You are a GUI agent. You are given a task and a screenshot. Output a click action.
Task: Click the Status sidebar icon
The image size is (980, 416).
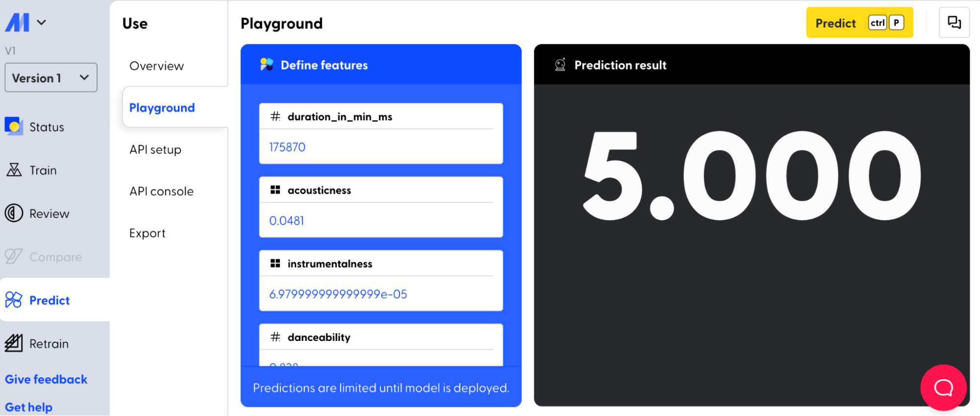point(14,127)
